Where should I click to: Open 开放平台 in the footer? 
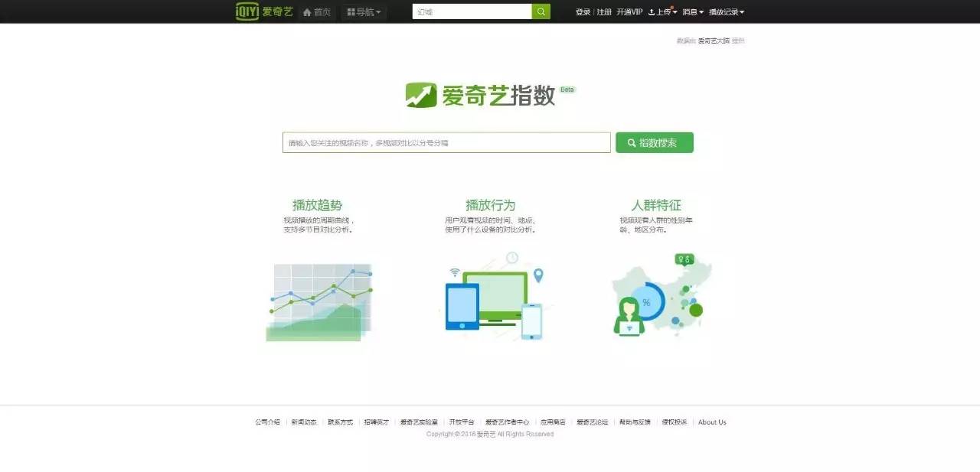462,422
